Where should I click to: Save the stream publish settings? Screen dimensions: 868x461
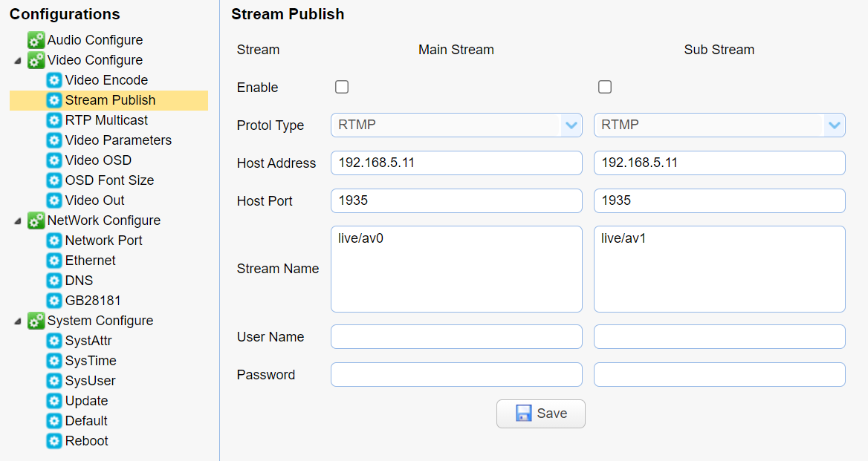[x=541, y=413]
